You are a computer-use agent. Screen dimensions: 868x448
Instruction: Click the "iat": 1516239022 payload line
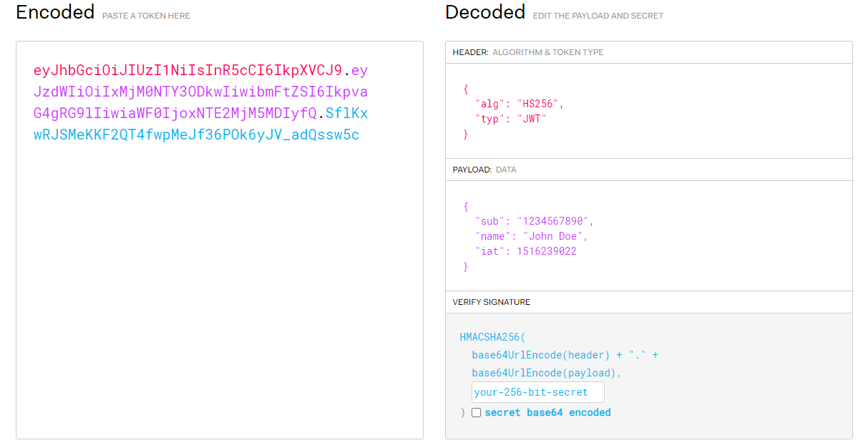(525, 251)
